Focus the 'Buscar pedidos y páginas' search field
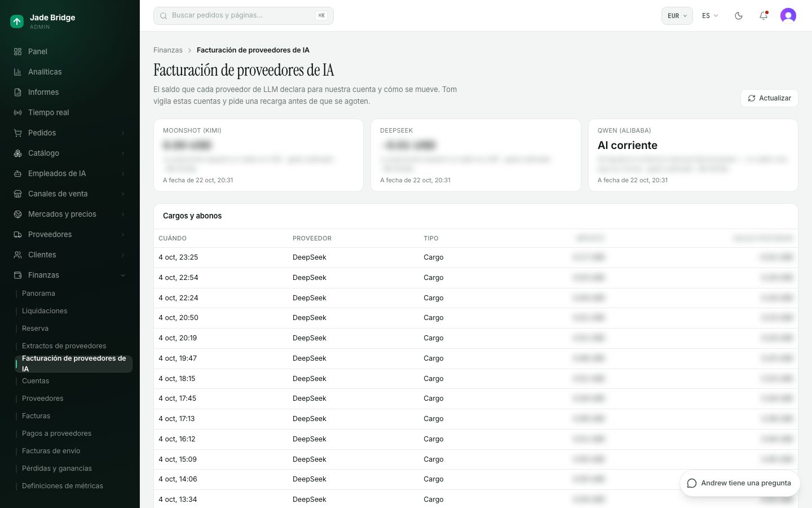812x508 pixels. pyautogui.click(x=244, y=16)
